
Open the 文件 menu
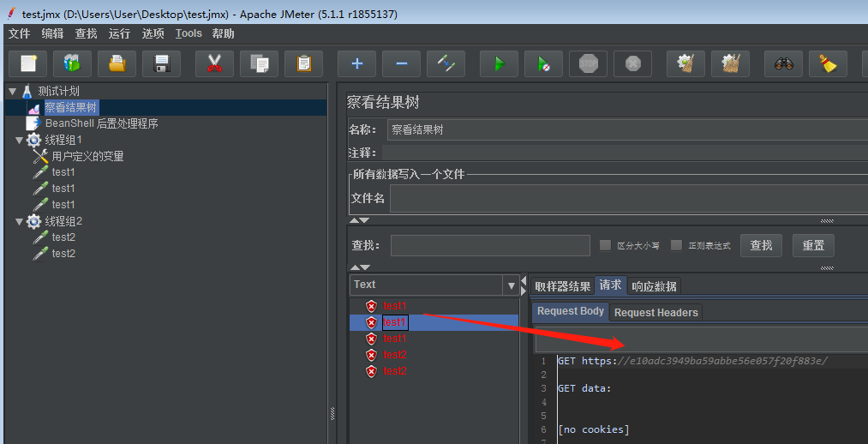pos(20,33)
